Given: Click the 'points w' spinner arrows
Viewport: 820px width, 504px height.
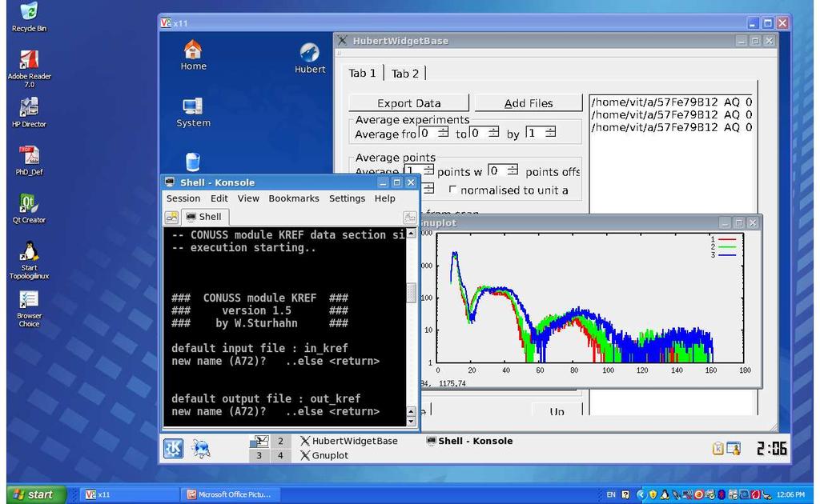Looking at the screenshot, I should (512, 170).
